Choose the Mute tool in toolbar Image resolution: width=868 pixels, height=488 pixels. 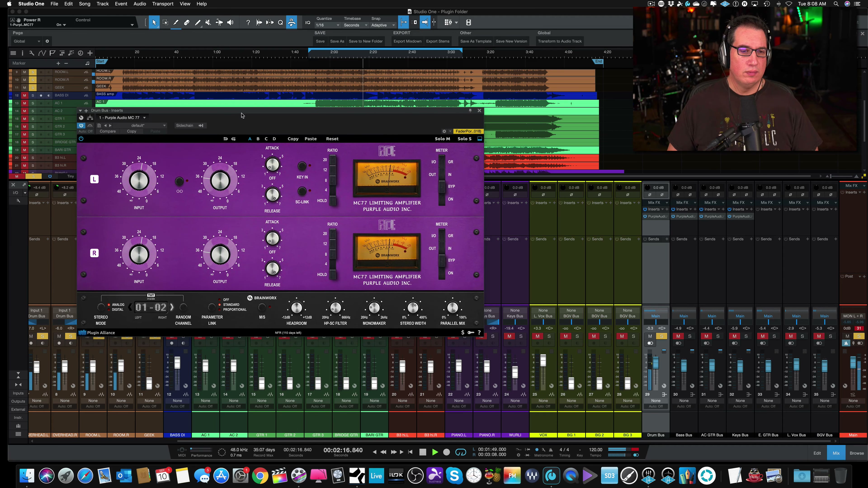(208, 23)
